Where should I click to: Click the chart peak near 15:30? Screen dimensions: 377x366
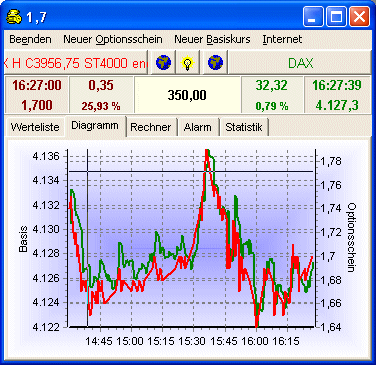click(207, 153)
